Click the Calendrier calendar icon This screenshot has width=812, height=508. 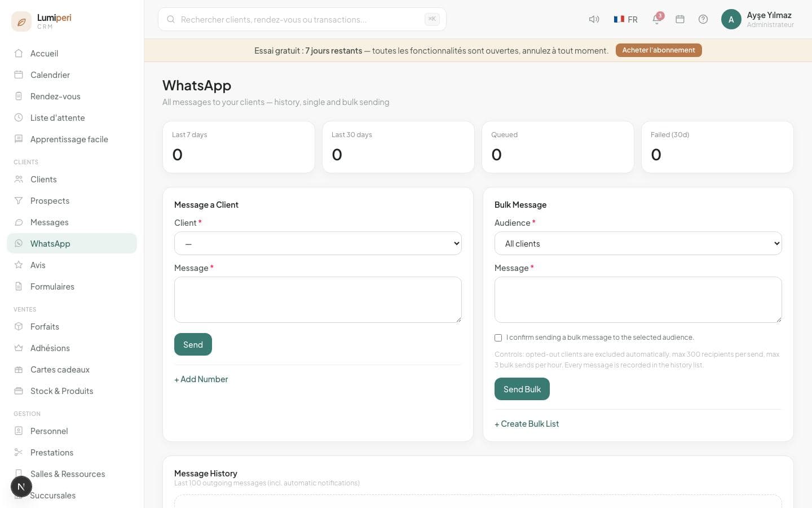(x=19, y=75)
